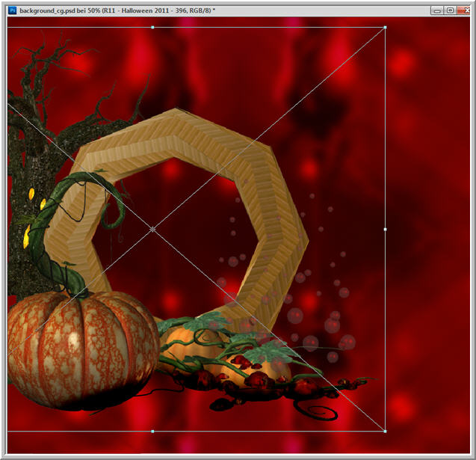Close the background_cg.psd document window
Viewport: 476px width, 460px height.
click(464, 10)
